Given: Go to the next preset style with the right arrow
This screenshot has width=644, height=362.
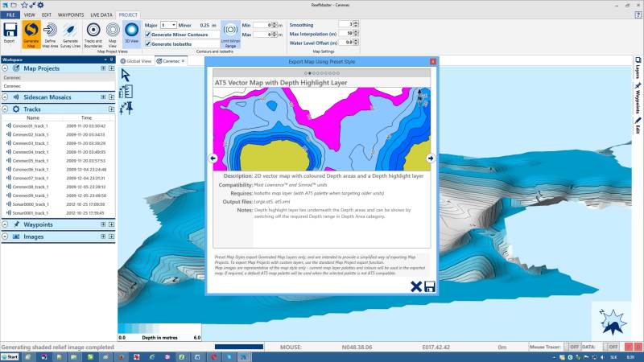Looking at the screenshot, I should pos(431,158).
